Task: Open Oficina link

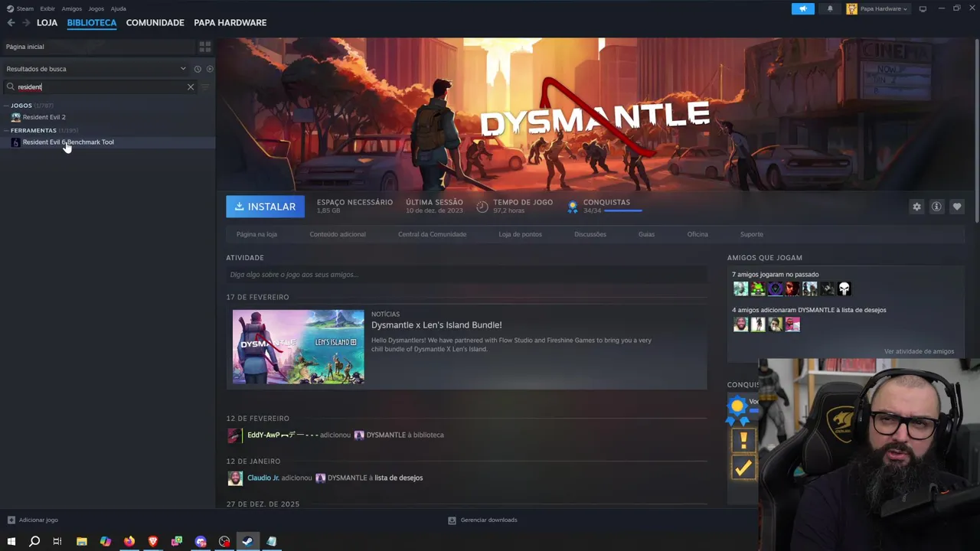Action: pos(697,234)
